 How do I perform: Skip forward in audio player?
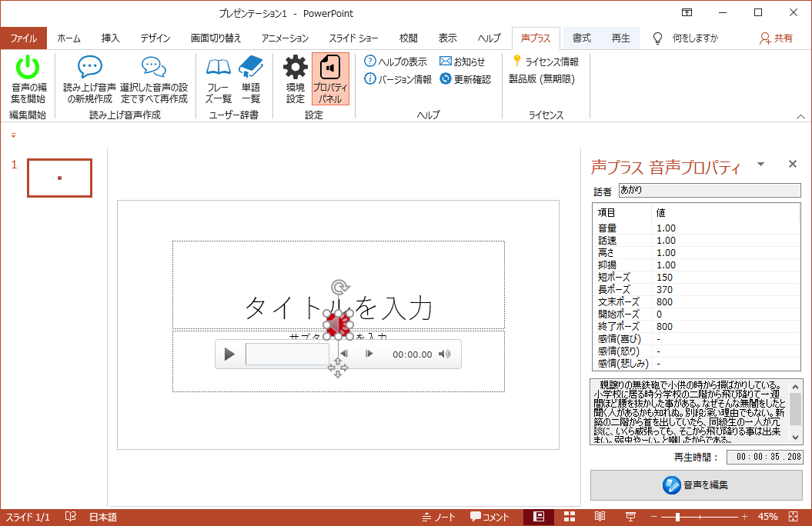369,354
